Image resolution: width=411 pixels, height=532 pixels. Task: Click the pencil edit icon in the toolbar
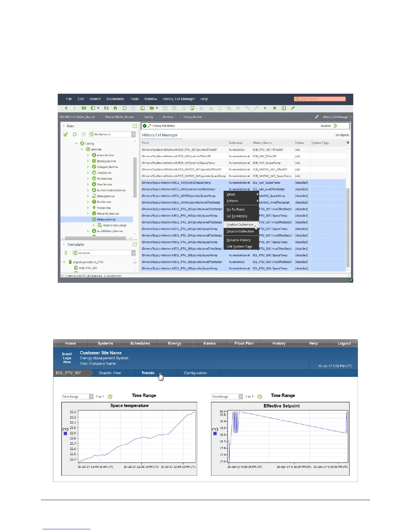click(x=293, y=108)
